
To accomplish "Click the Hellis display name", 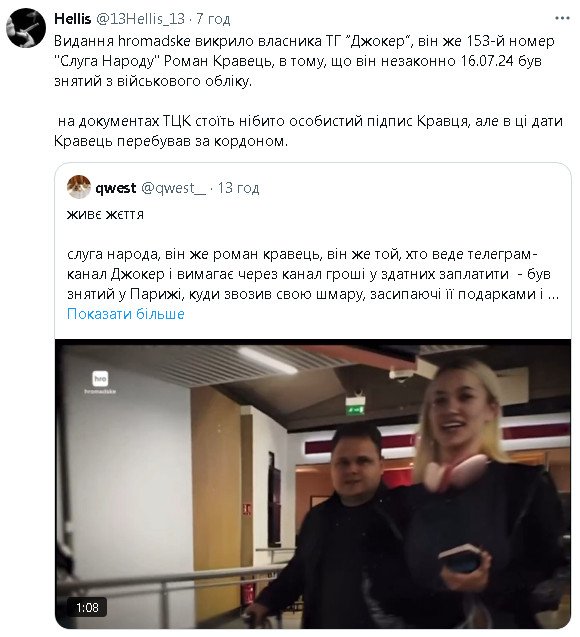I will 72,18.
